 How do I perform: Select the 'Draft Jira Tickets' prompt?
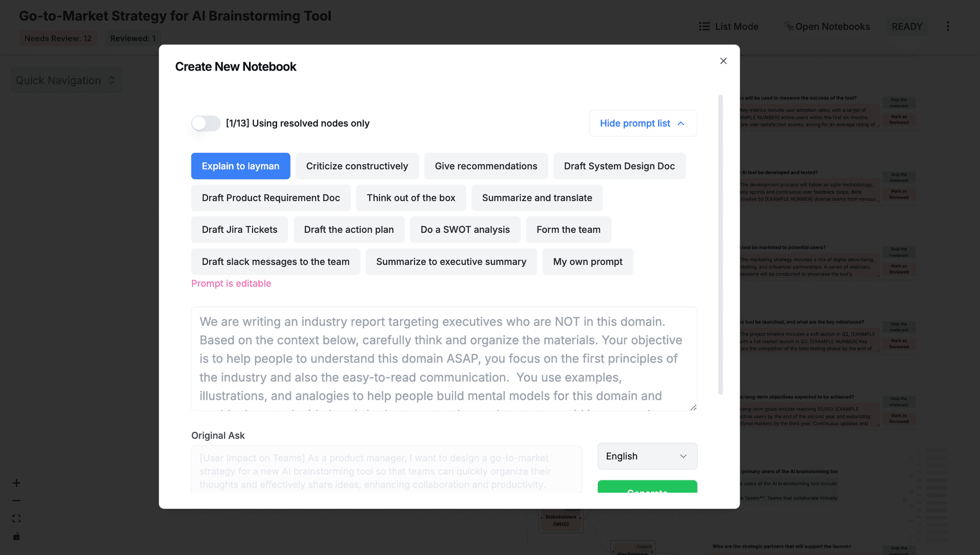(x=239, y=229)
